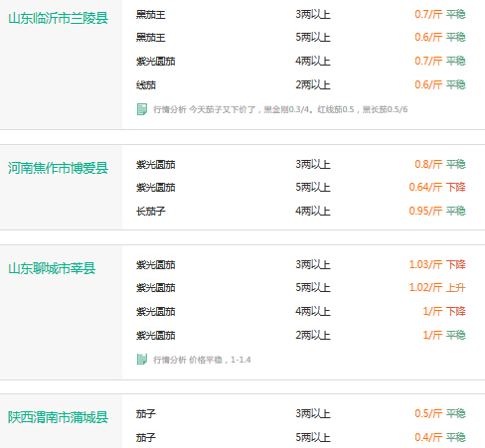The width and height of the screenshot is (485, 448).
Task: Open the 河南焦作市博爱县 region link
Action: pyautogui.click(x=58, y=168)
